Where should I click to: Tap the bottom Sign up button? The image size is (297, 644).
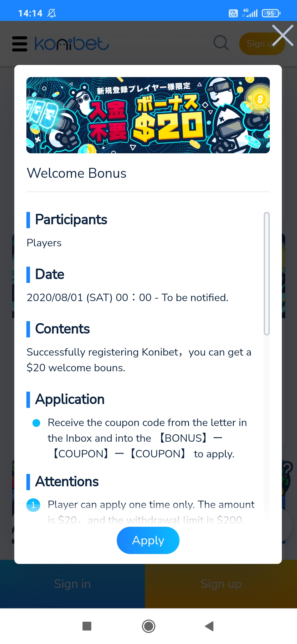pyautogui.click(x=221, y=584)
